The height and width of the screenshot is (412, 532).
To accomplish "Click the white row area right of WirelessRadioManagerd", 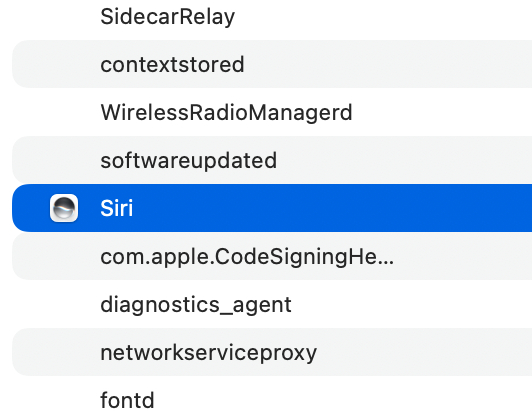I will (x=442, y=112).
